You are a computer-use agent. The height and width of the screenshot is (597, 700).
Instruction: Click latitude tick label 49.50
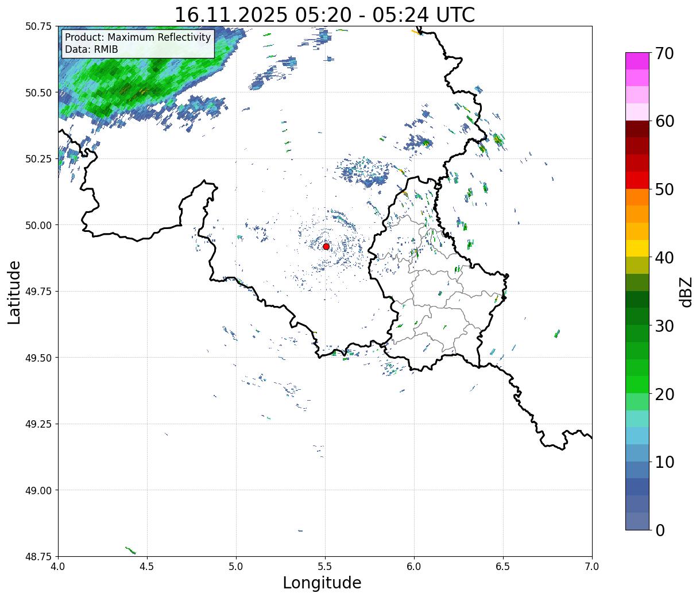pos(38,358)
